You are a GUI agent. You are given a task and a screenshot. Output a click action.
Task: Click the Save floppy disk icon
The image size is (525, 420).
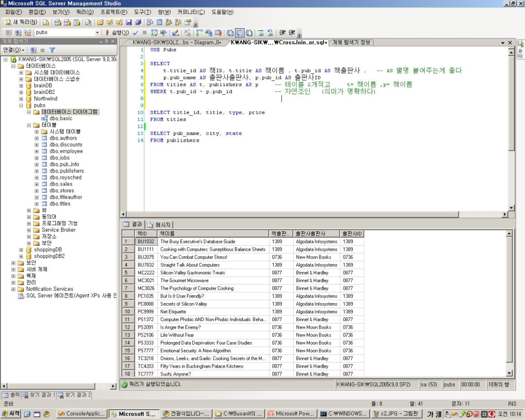coord(129,23)
